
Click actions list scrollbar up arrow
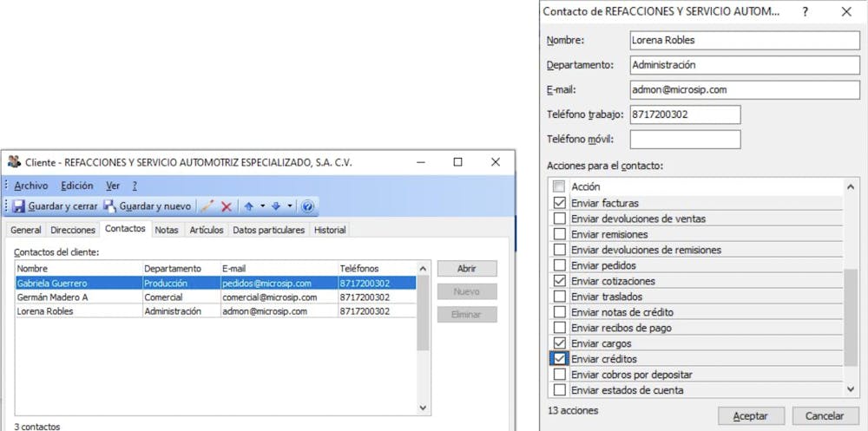click(851, 187)
